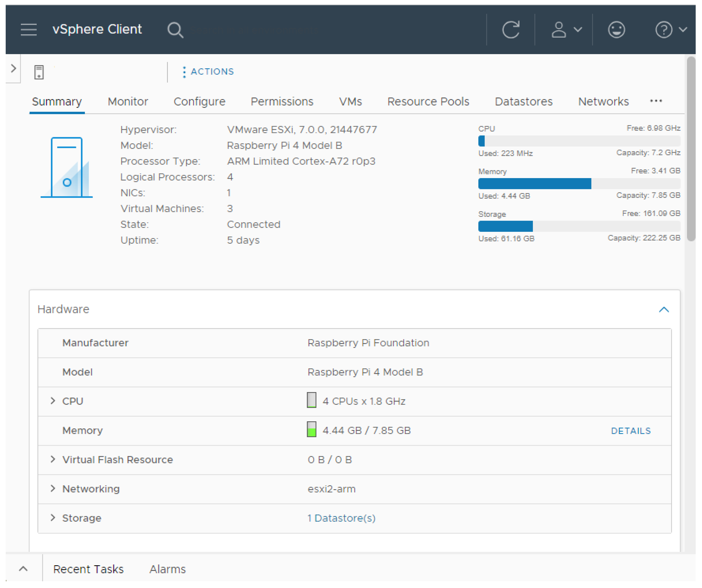Expand the Virtual Flash Resource row
The height and width of the screenshot is (588, 702).
click(53, 459)
